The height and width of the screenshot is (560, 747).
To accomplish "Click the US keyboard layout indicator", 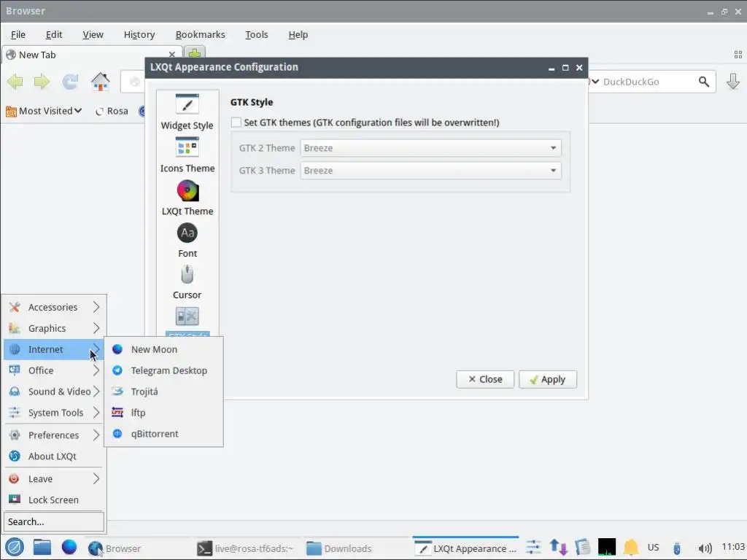I will [654, 548].
